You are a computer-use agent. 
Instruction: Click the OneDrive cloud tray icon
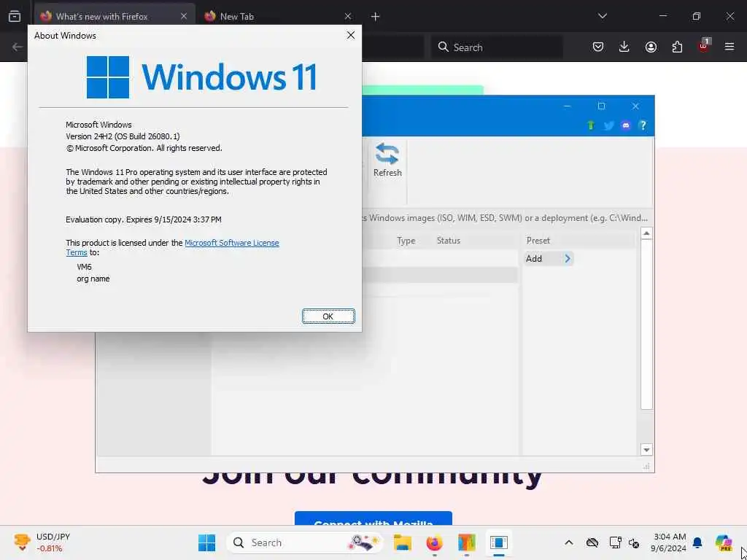click(x=592, y=542)
